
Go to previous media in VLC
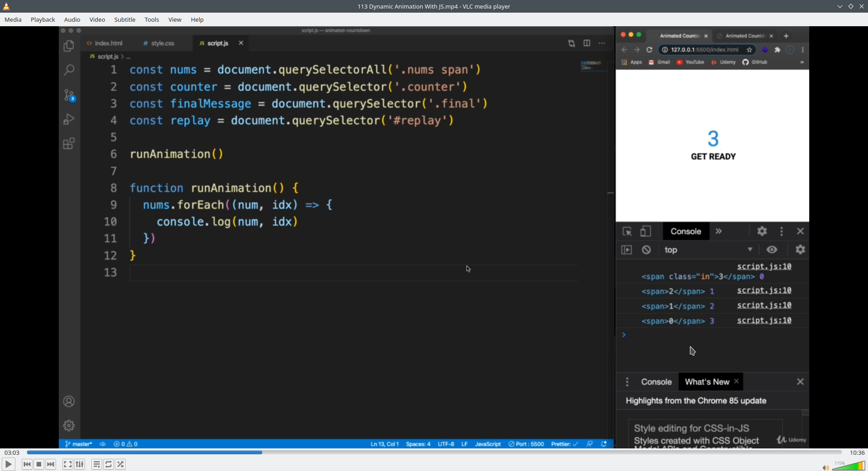(x=27, y=464)
